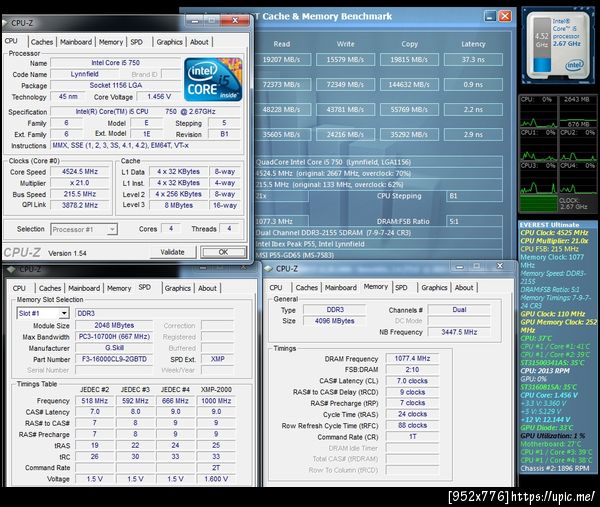Click the benchmark Write value 15579 MB/s

[x=345, y=60]
